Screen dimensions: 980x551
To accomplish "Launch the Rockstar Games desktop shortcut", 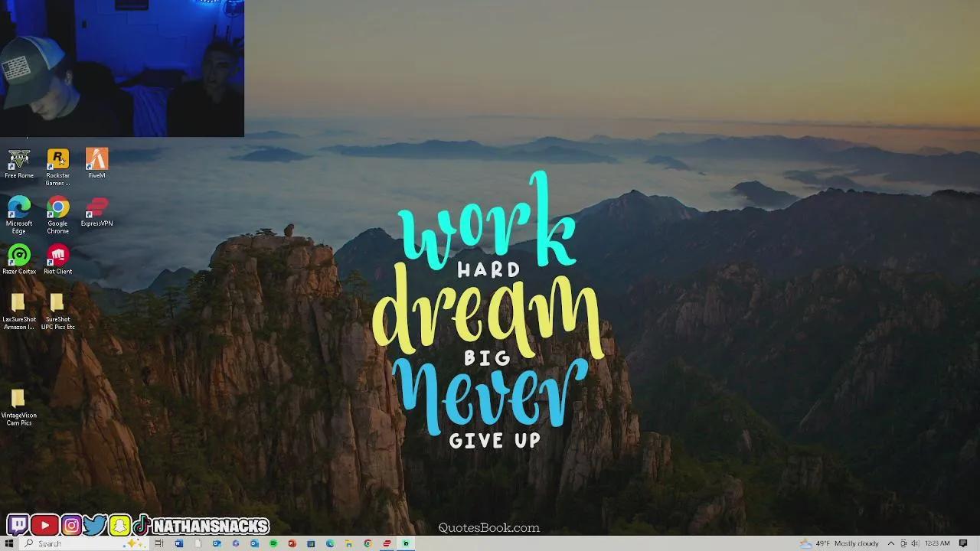I will pos(57,167).
